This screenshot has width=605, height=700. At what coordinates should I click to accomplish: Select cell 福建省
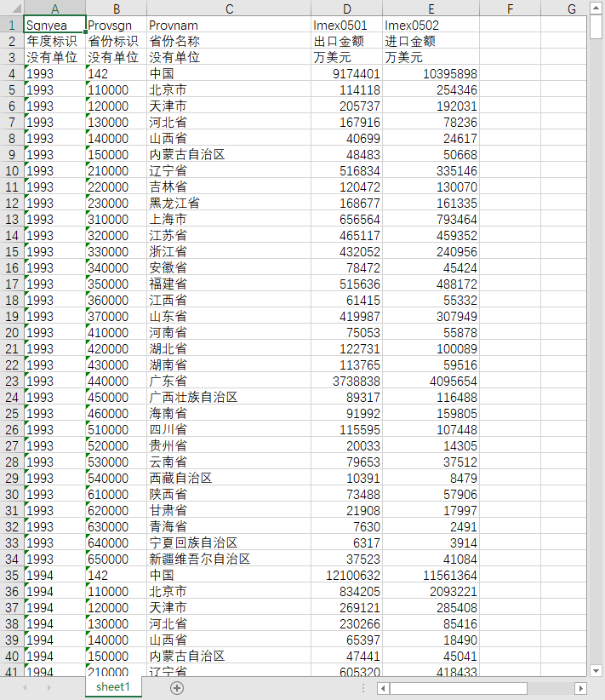click(x=229, y=284)
